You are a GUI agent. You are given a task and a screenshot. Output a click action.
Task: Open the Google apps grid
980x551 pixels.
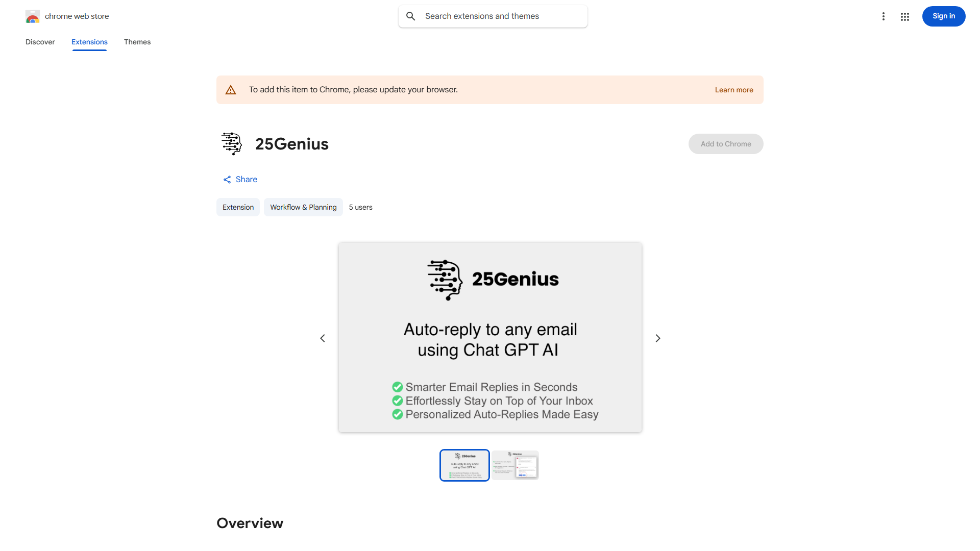pyautogui.click(x=905, y=17)
